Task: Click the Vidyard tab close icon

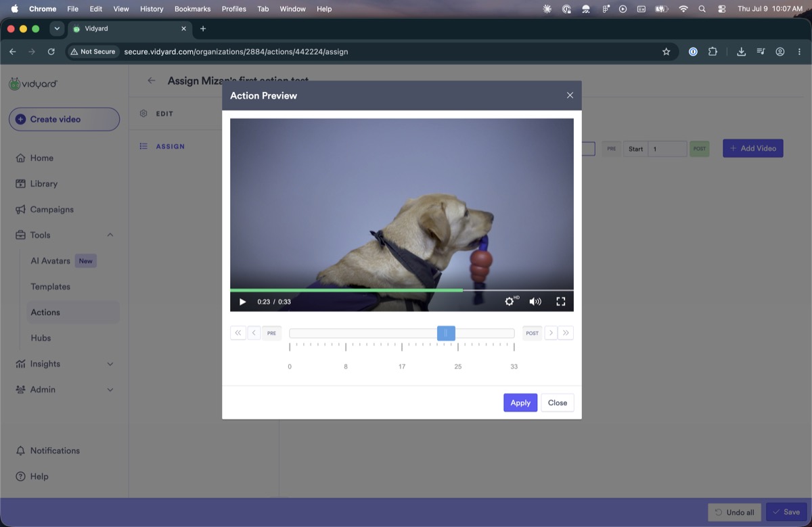Action: pyautogui.click(x=184, y=28)
